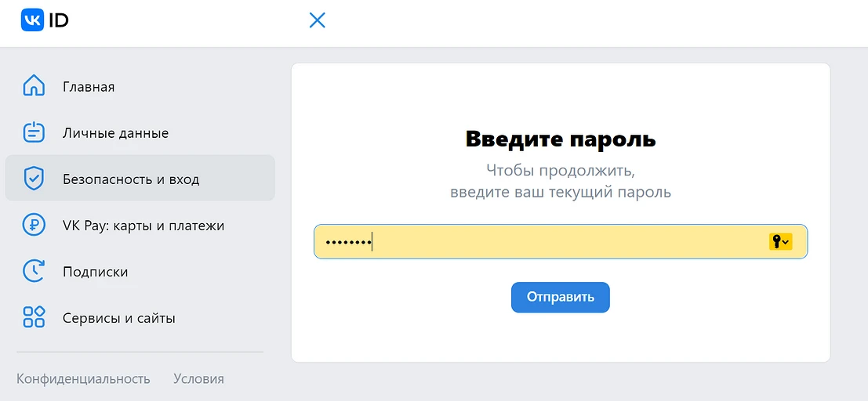Open VK Pay: карты и платежи

[143, 226]
